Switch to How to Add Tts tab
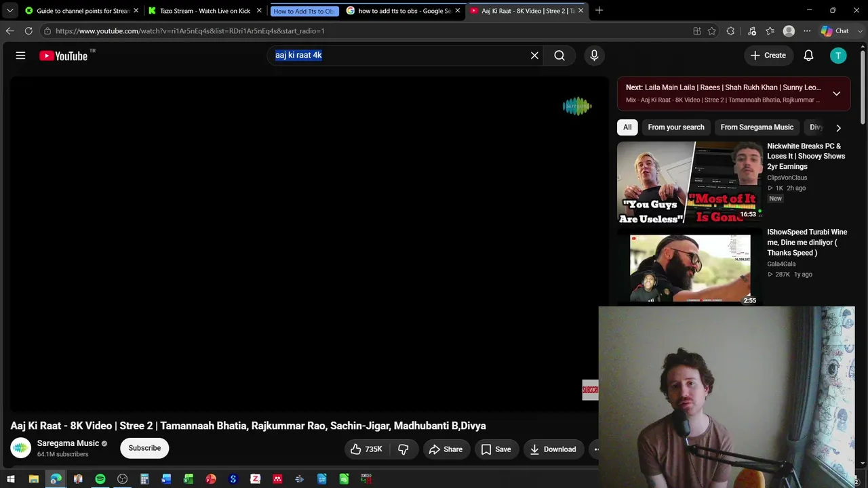This screenshot has width=868, height=488. coord(303,11)
